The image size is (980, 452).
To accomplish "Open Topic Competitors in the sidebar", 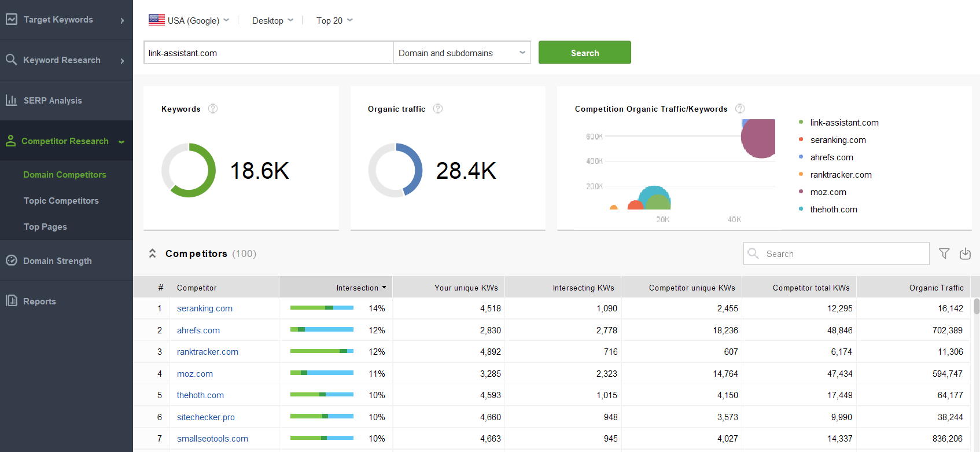I will pos(61,201).
